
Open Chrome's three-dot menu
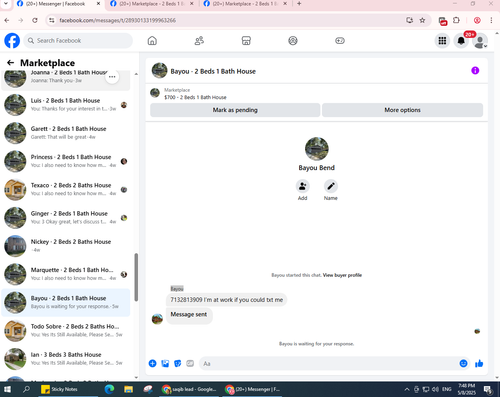point(491,20)
